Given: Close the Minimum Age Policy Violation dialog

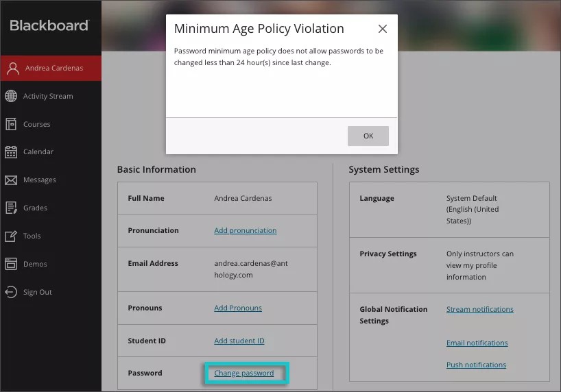Looking at the screenshot, I should (x=383, y=29).
